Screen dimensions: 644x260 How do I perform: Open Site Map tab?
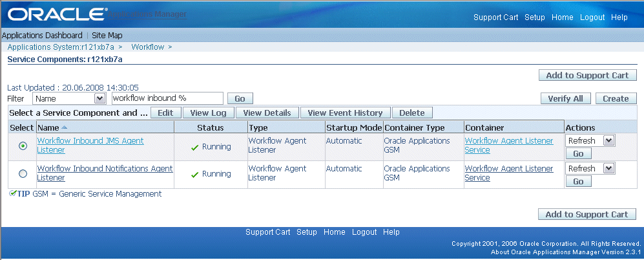click(x=107, y=36)
